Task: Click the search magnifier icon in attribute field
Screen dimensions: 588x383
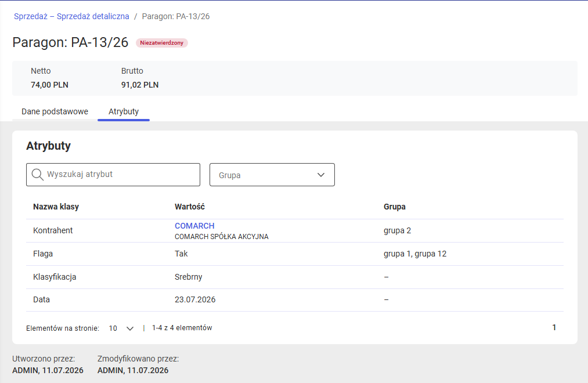Action: [38, 175]
